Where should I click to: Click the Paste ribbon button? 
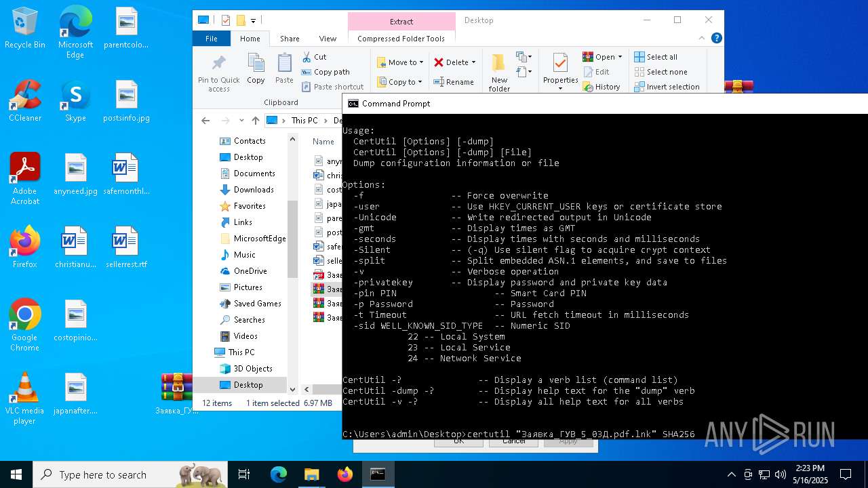coord(284,69)
